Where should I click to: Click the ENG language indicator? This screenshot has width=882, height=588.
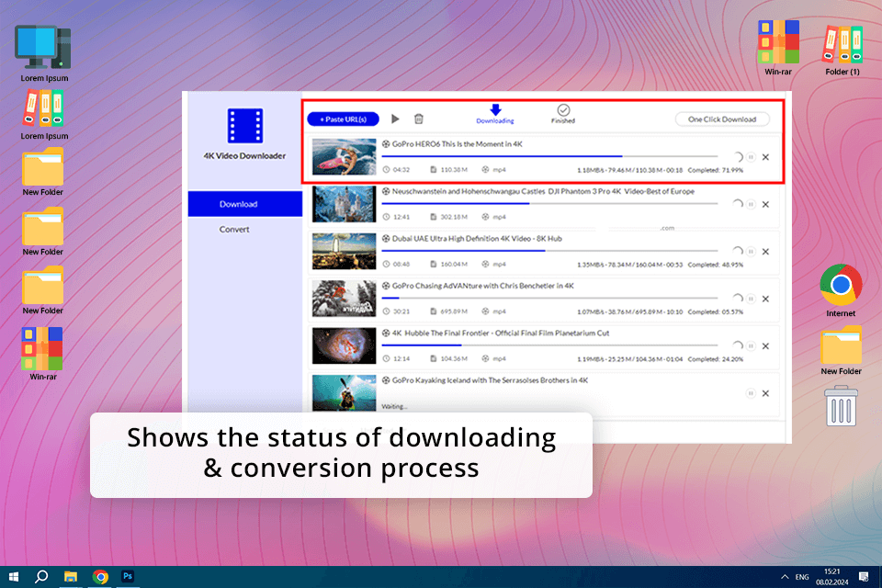point(802,577)
